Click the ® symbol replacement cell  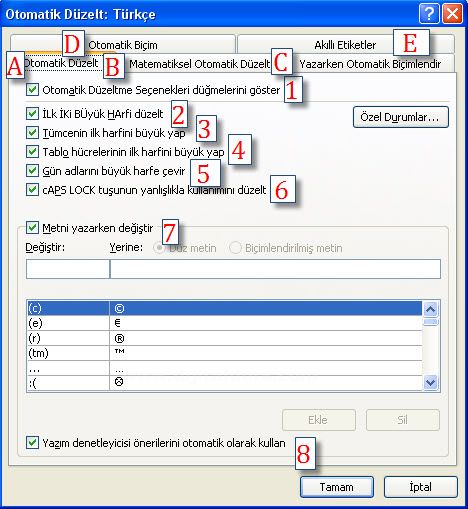pos(266,338)
